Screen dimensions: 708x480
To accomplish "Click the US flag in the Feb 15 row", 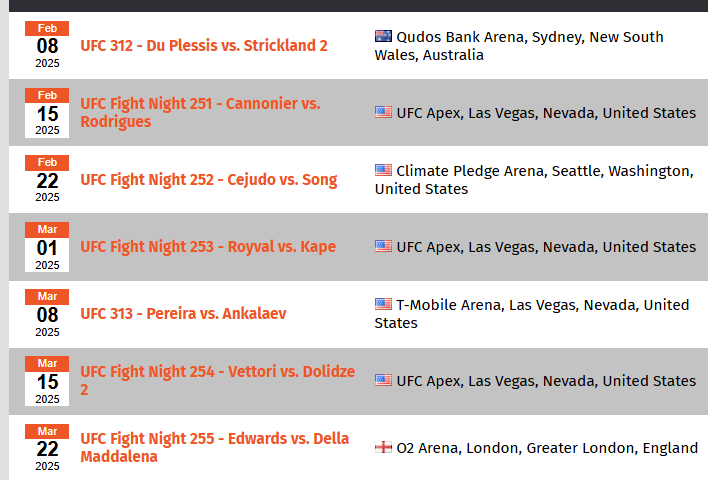I will point(383,113).
